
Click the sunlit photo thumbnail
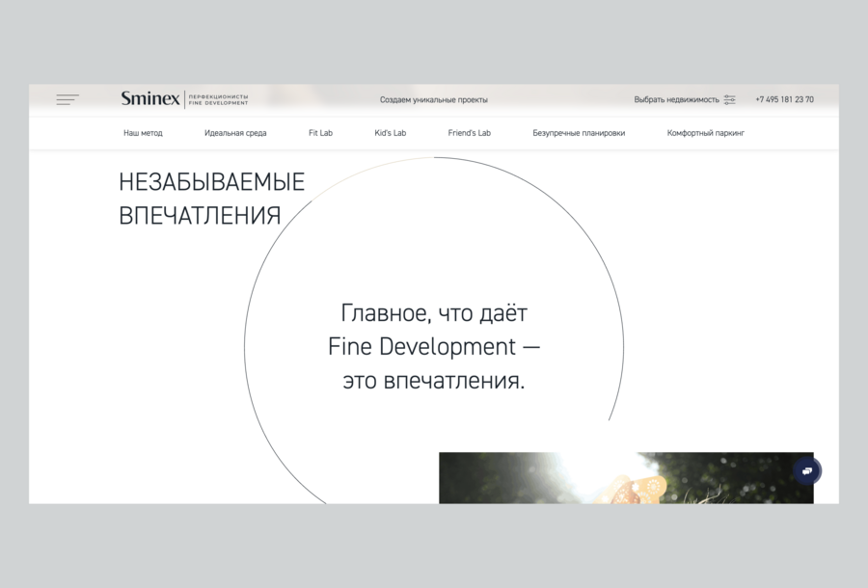[x=626, y=478]
